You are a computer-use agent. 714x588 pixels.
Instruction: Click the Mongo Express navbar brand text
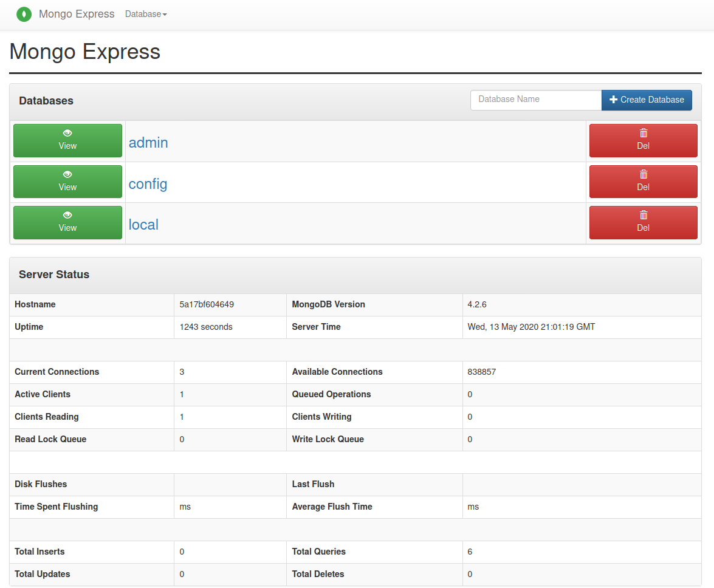coord(77,14)
